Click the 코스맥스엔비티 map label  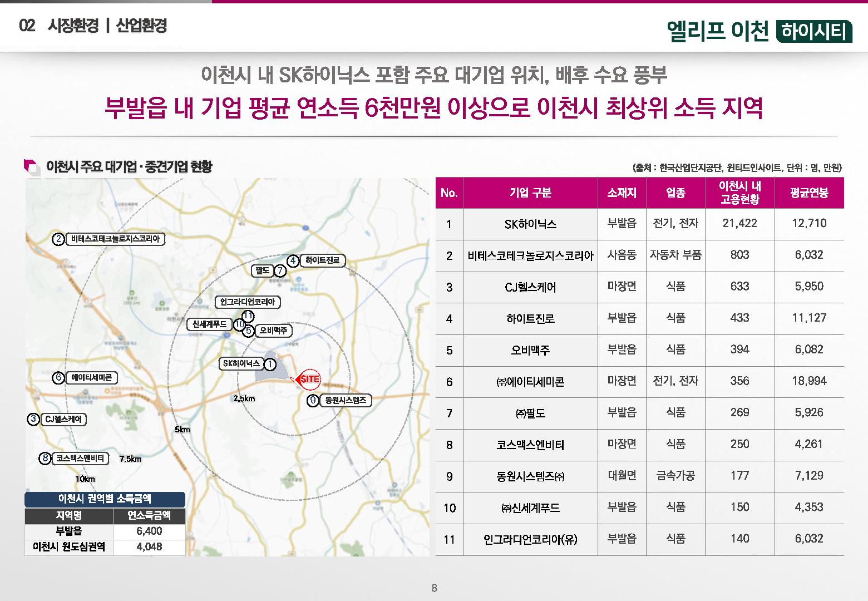coord(80,459)
